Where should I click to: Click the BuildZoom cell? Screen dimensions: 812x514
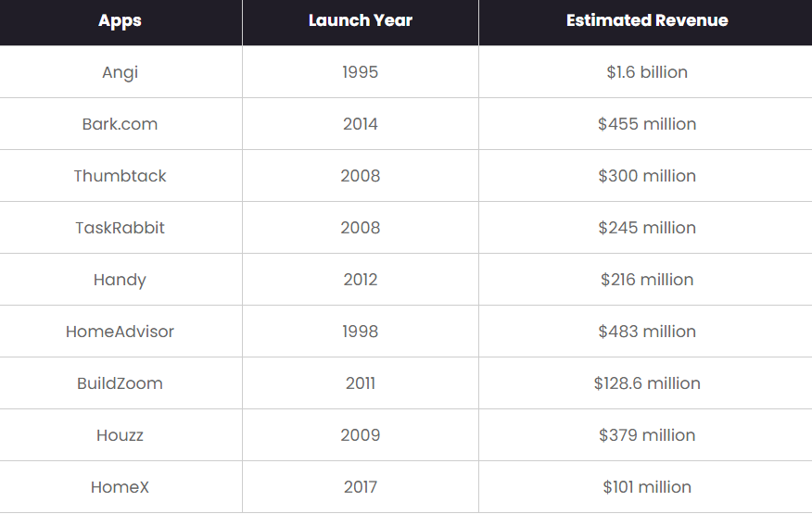(120, 383)
